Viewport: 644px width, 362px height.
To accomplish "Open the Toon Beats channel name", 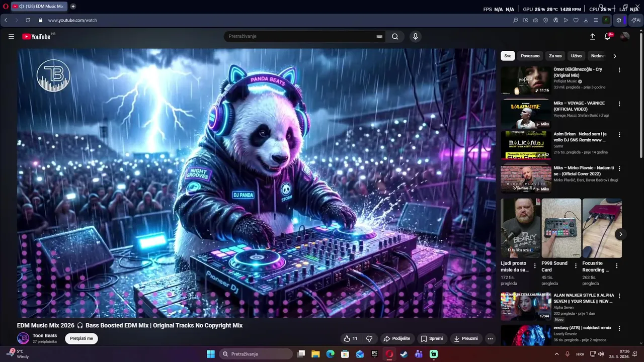I will [45, 335].
